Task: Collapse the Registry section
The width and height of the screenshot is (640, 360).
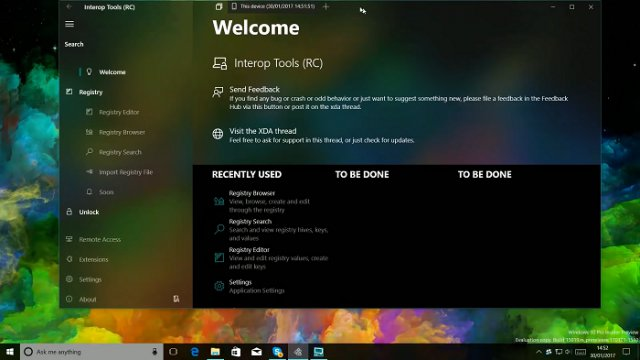Action: [91, 92]
